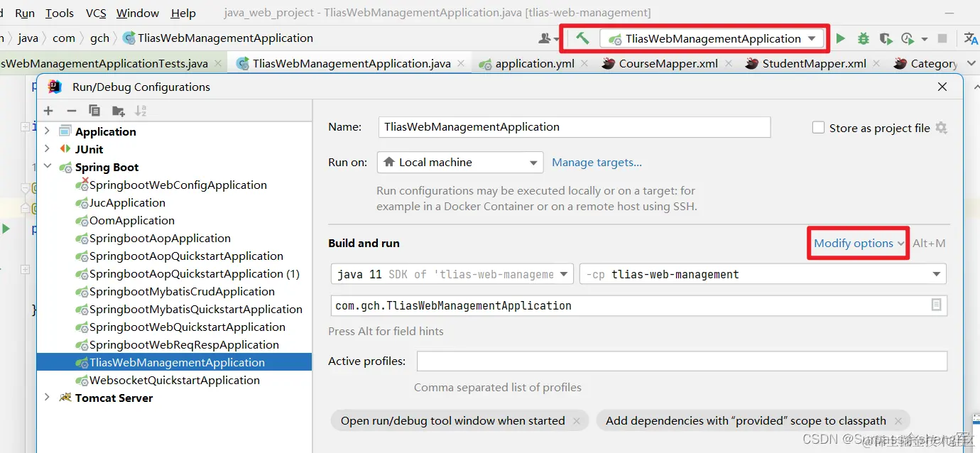
Task: Add new configuration with plus icon
Action: click(x=48, y=111)
